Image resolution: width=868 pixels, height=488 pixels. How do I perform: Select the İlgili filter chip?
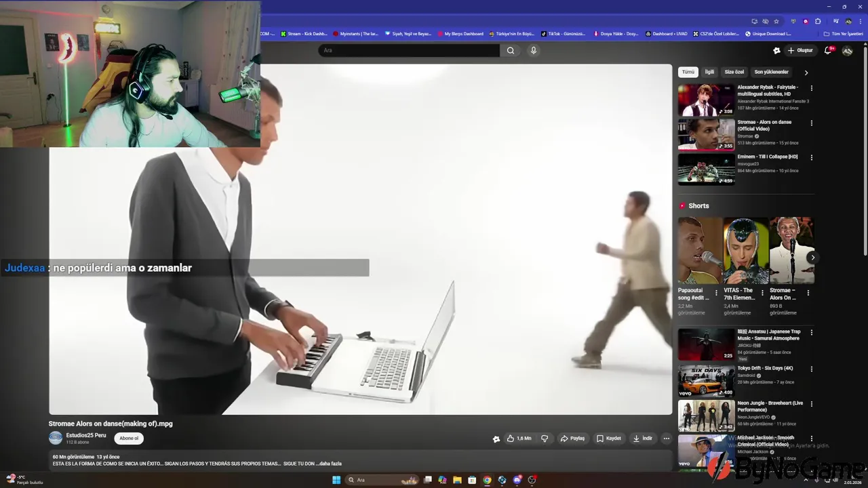[x=709, y=72]
